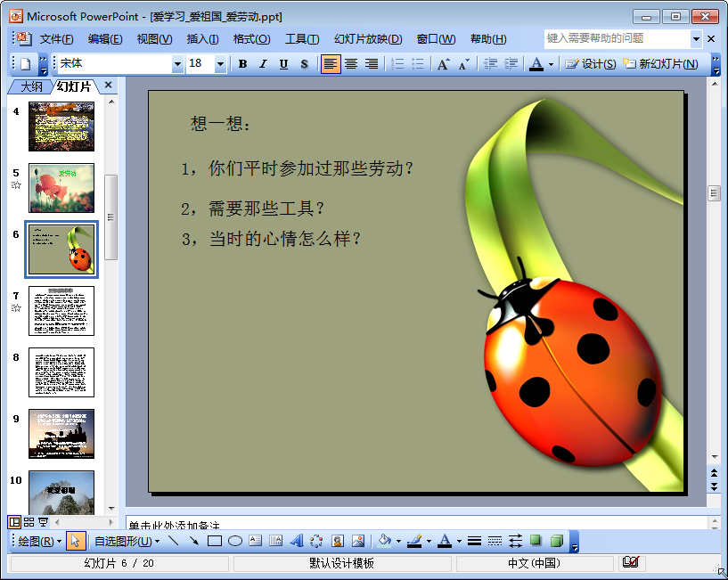This screenshot has width=728, height=580.
Task: Select the Rectangle drawing tool
Action: coord(215,541)
